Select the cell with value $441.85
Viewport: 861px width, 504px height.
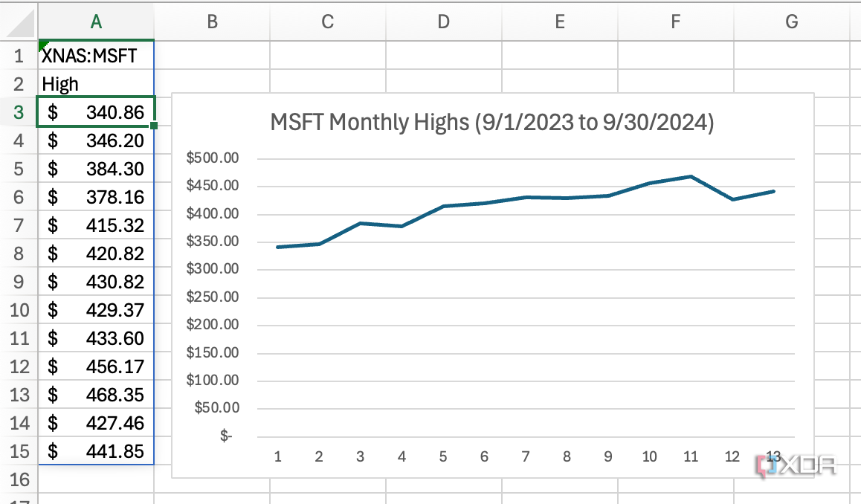(96, 451)
